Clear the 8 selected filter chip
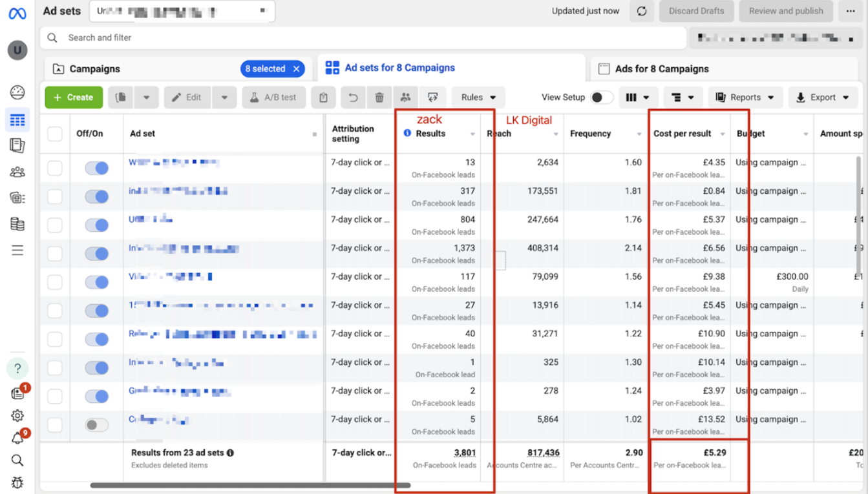 (297, 68)
